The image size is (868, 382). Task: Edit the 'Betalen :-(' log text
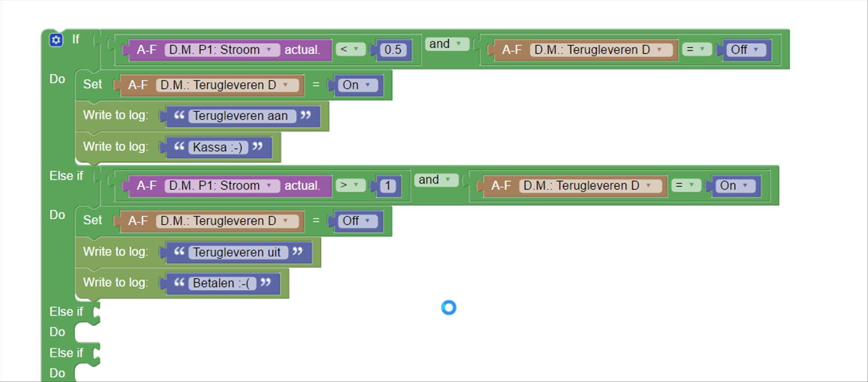222,283
